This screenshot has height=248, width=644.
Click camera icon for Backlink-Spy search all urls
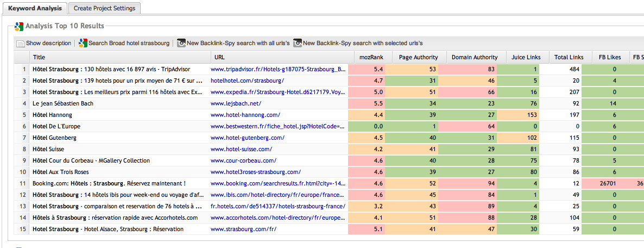coord(181,43)
